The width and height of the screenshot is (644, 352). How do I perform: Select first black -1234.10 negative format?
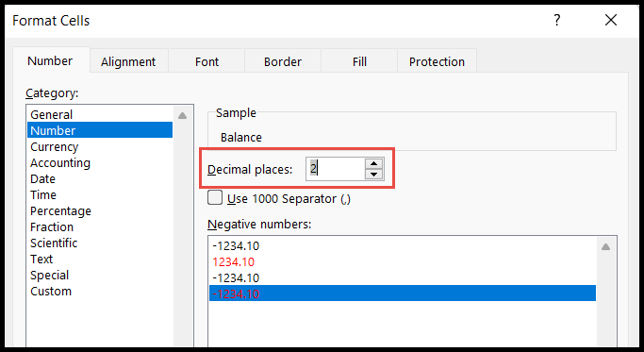[x=403, y=245]
